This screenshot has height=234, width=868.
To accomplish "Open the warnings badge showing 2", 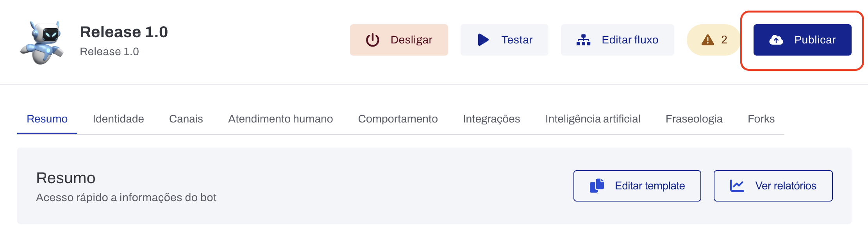I will point(714,40).
